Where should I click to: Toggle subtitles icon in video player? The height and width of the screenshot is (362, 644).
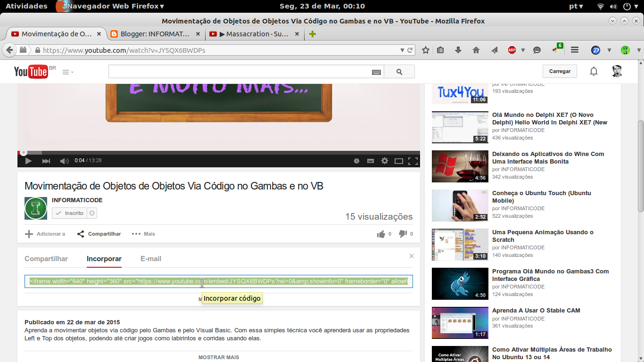(x=371, y=161)
